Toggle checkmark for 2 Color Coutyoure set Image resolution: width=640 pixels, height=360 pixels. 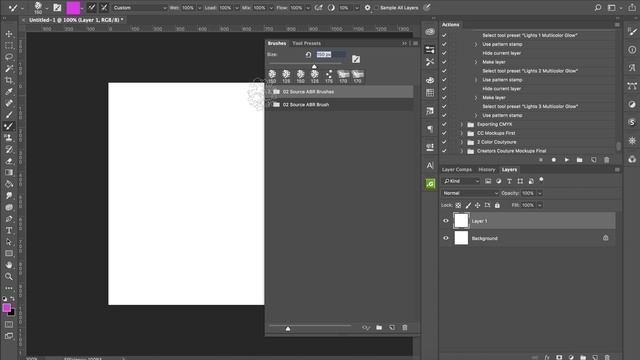tap(444, 142)
